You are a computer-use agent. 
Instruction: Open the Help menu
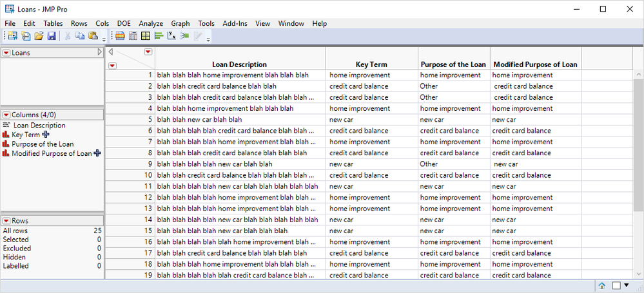pos(319,23)
